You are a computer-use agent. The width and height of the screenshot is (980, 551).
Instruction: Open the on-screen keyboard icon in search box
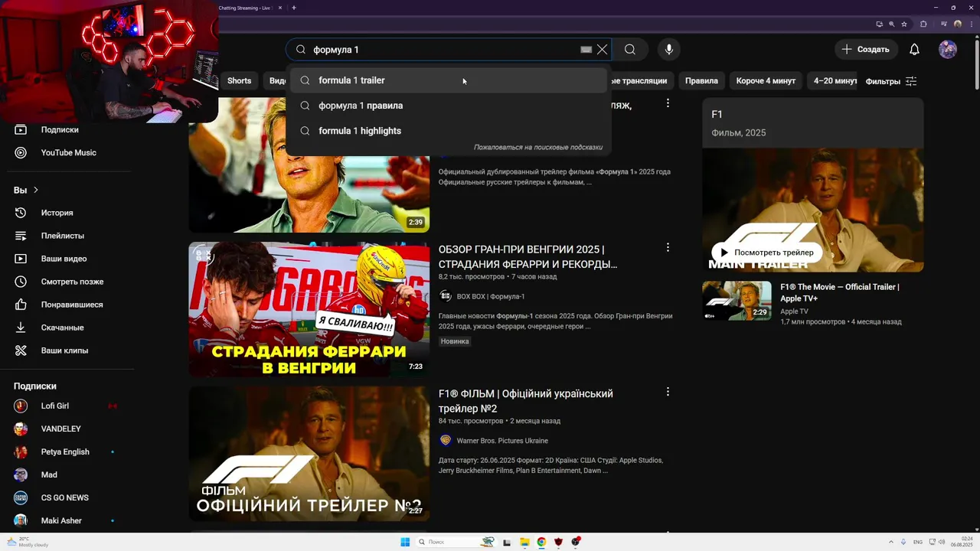pos(586,50)
